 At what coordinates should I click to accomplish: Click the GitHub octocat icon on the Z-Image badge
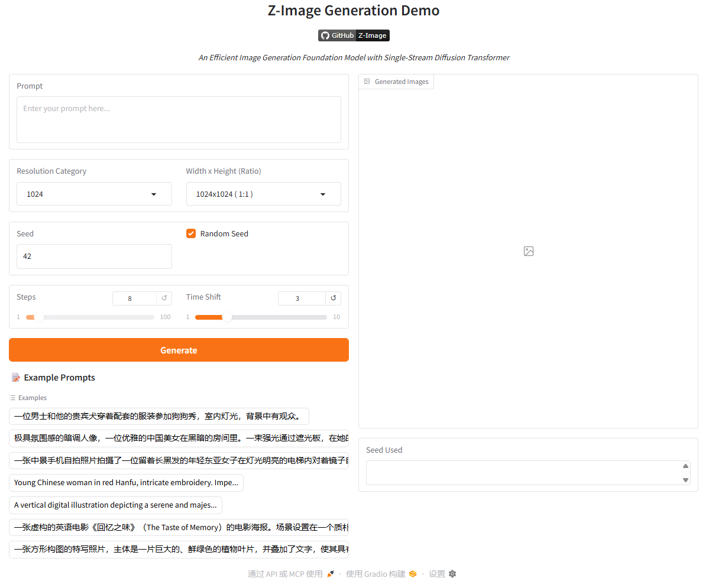(325, 35)
